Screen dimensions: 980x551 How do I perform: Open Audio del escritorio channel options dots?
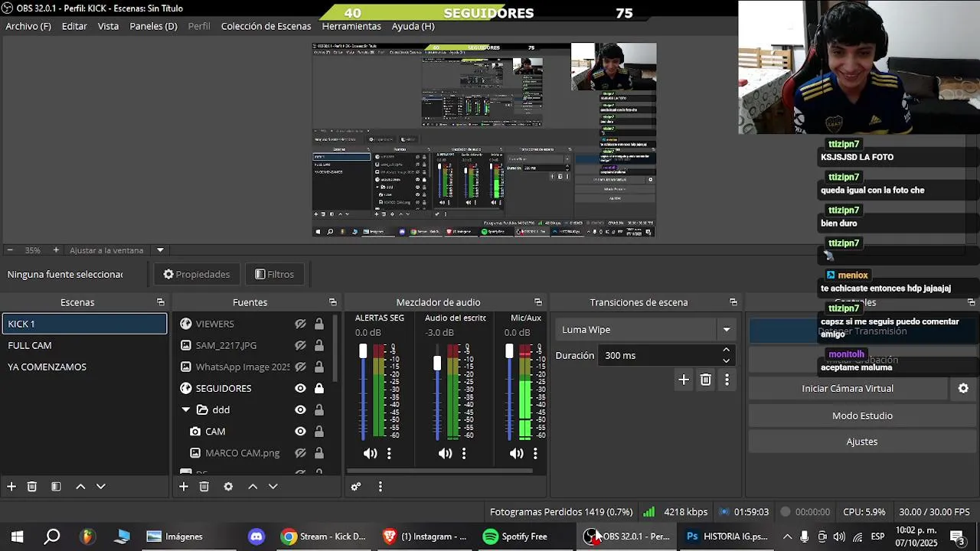tap(464, 454)
